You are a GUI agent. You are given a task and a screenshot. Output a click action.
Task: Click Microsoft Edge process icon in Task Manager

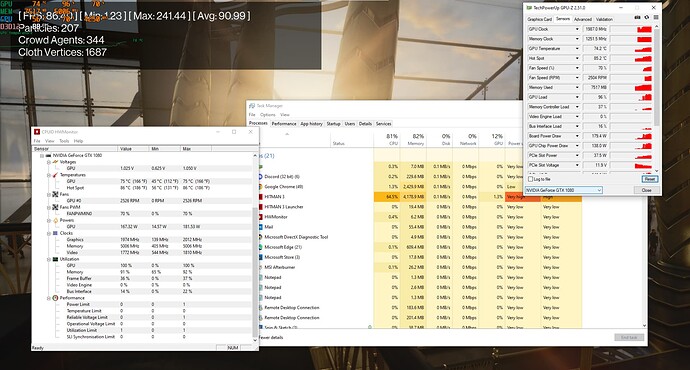click(260, 247)
